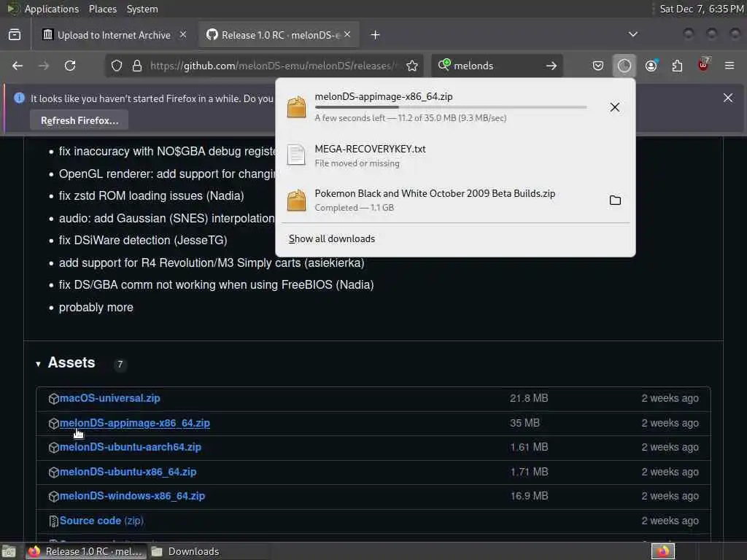This screenshot has width=747, height=560.
Task: Open a new tab with plus button
Action: click(x=376, y=35)
